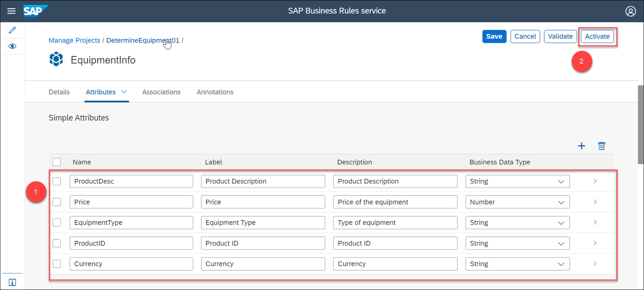Open the hamburger navigation menu
The image size is (644, 290).
click(x=12, y=11)
